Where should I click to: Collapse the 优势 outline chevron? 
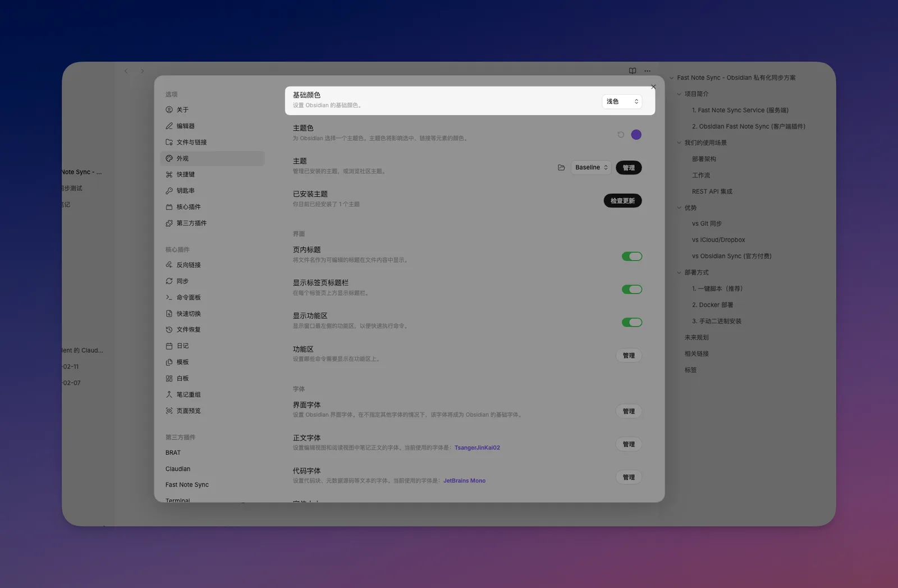click(679, 208)
